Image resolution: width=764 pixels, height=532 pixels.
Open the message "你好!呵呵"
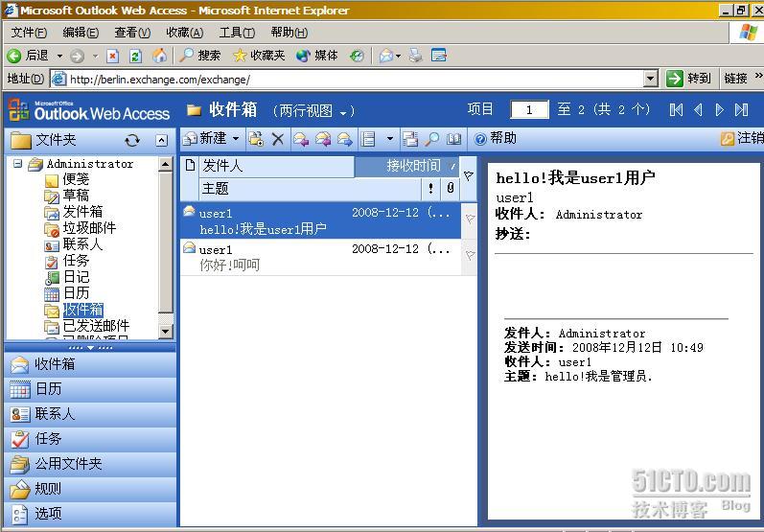pos(320,257)
